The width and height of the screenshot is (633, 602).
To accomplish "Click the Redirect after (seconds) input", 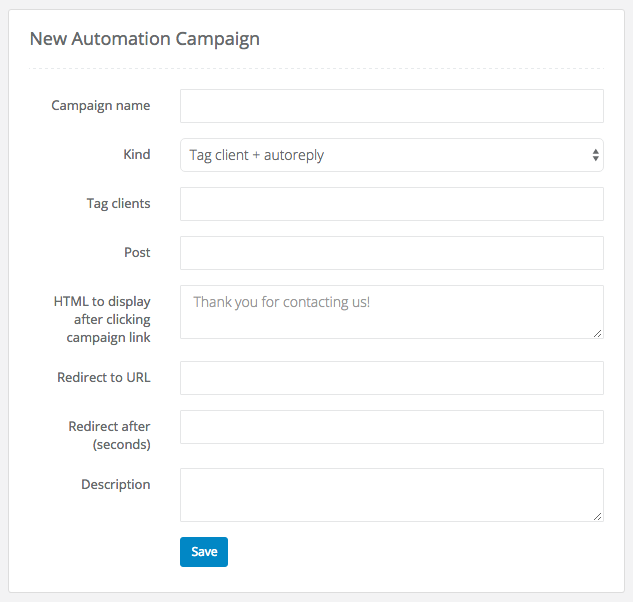I will coord(391,426).
